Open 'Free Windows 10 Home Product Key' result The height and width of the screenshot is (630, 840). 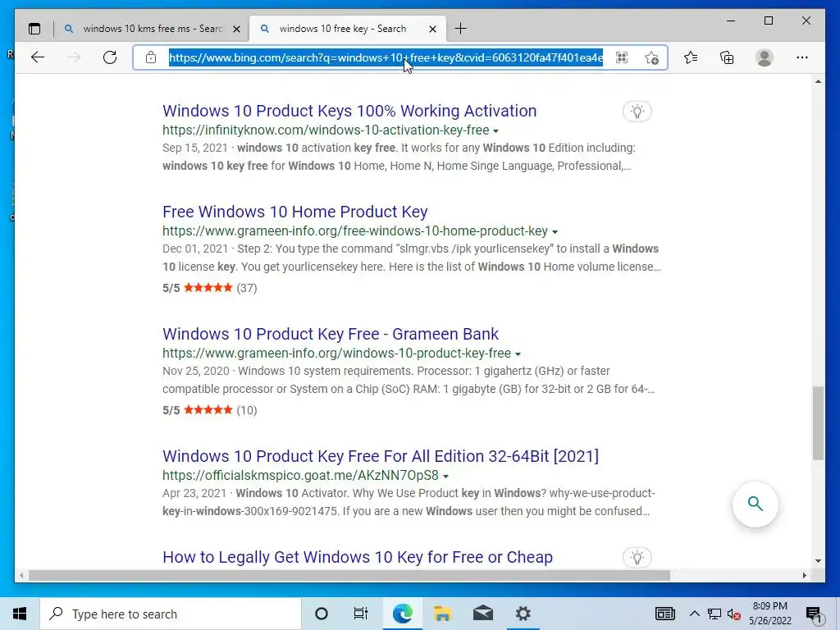pyautogui.click(x=294, y=212)
